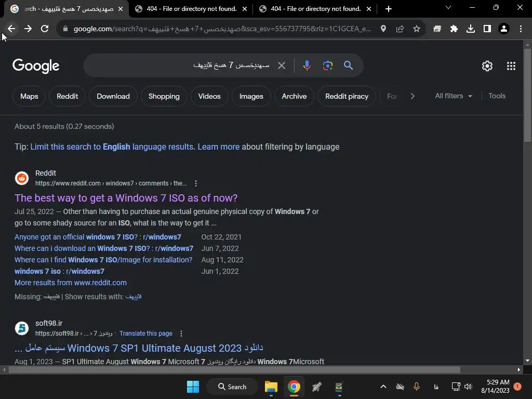Open 'Anyone got an official windows 7 ISO' link
The height and width of the screenshot is (399, 532).
(x=98, y=237)
